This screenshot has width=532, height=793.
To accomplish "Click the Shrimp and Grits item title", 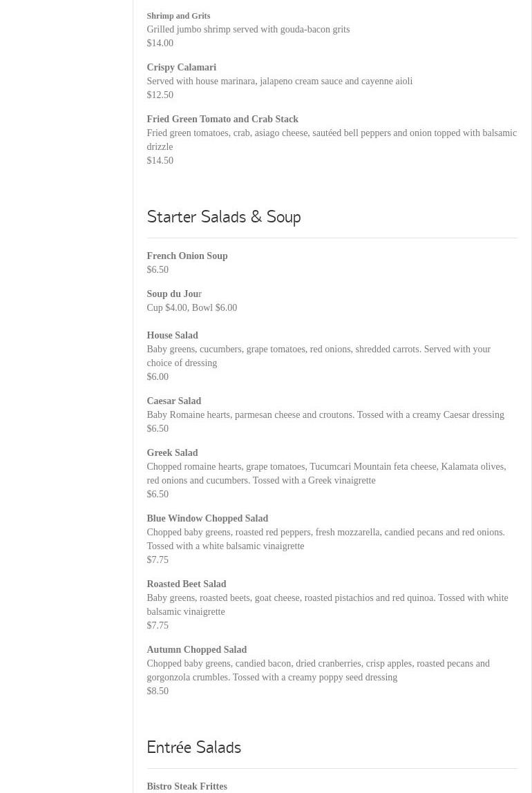I will point(178,16).
